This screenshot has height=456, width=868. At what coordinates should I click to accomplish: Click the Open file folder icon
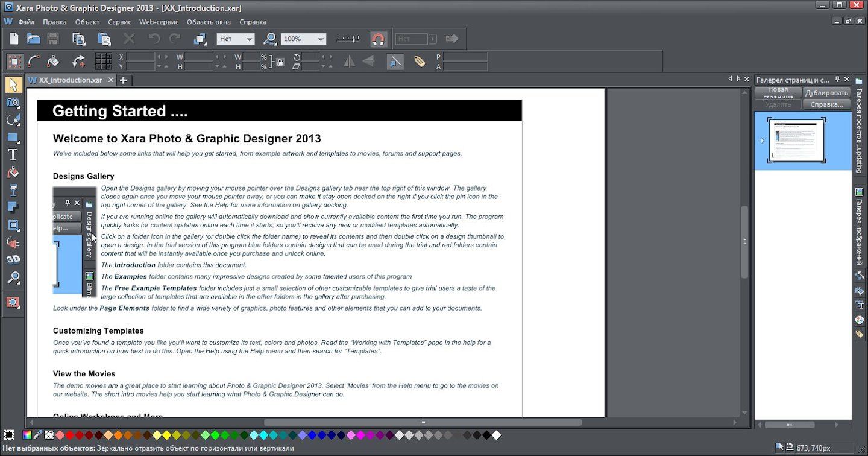(x=34, y=39)
